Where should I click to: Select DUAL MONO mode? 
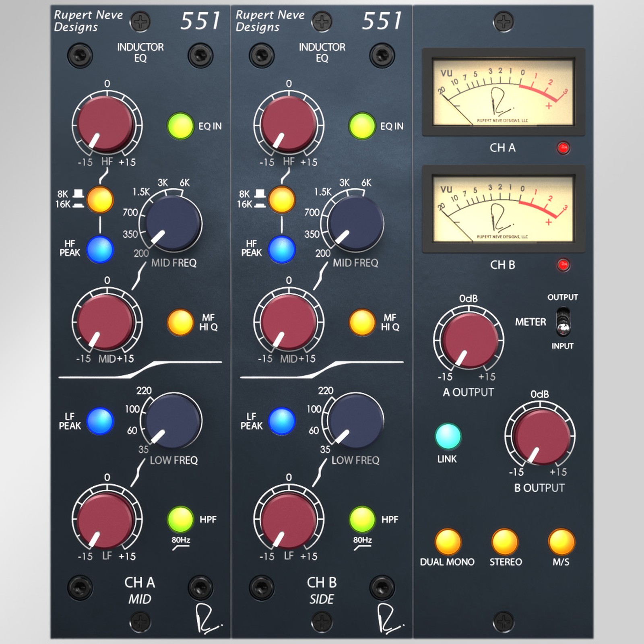click(448, 542)
